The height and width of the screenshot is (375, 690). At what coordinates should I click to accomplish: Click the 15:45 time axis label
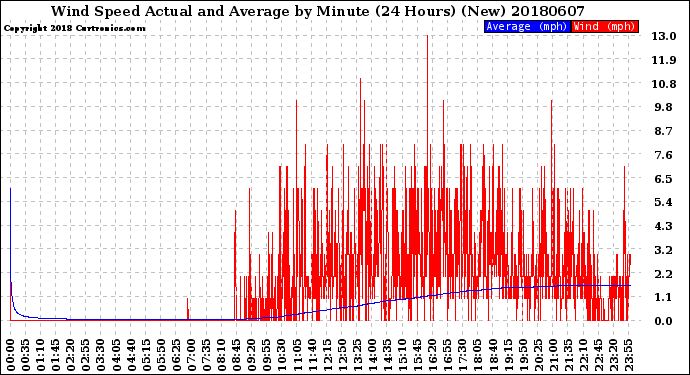tap(418, 355)
